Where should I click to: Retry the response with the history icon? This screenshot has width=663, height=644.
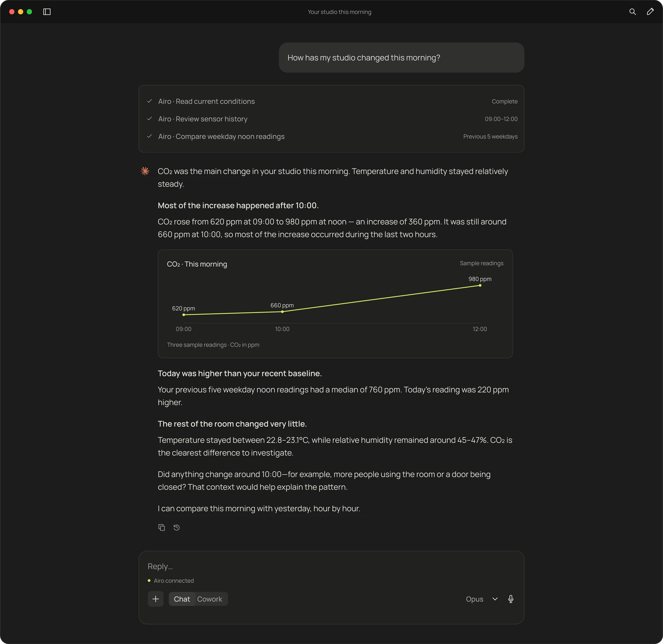[177, 528]
